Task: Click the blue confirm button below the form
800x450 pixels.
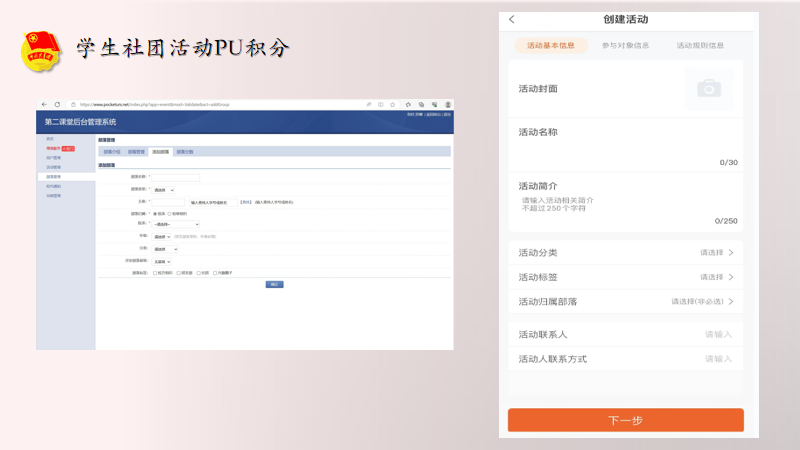Action: 273,284
